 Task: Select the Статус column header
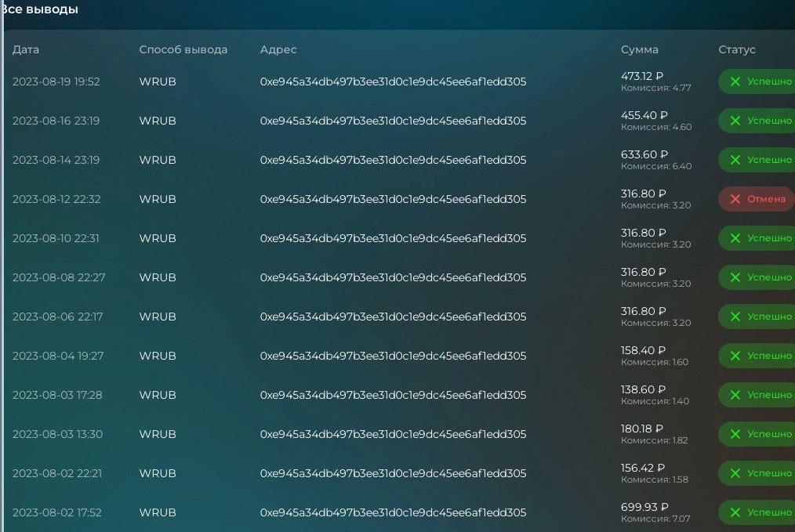coord(737,49)
